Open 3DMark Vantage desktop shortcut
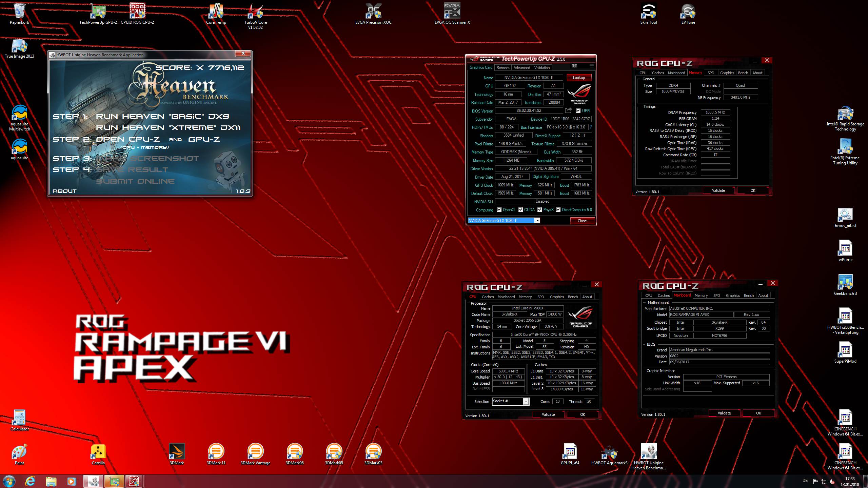Image resolution: width=868 pixels, height=488 pixels. 255,454
